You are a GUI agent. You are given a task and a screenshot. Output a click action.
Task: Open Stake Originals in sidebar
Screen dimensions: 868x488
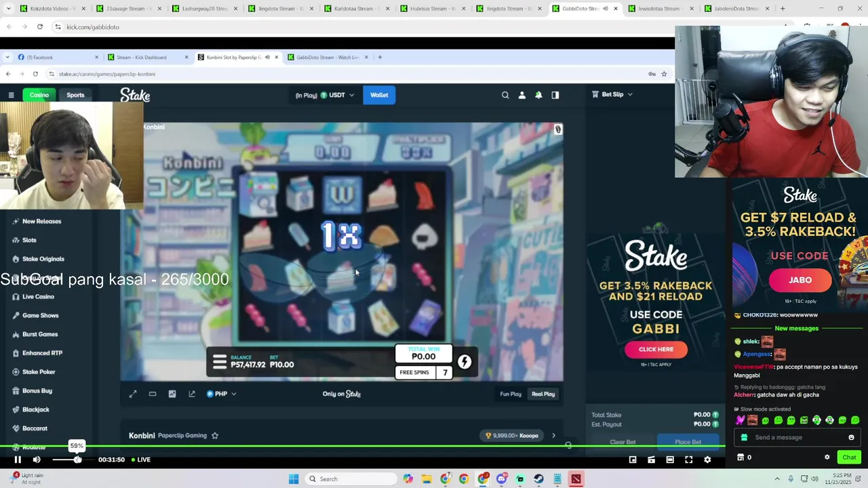pos(43,259)
